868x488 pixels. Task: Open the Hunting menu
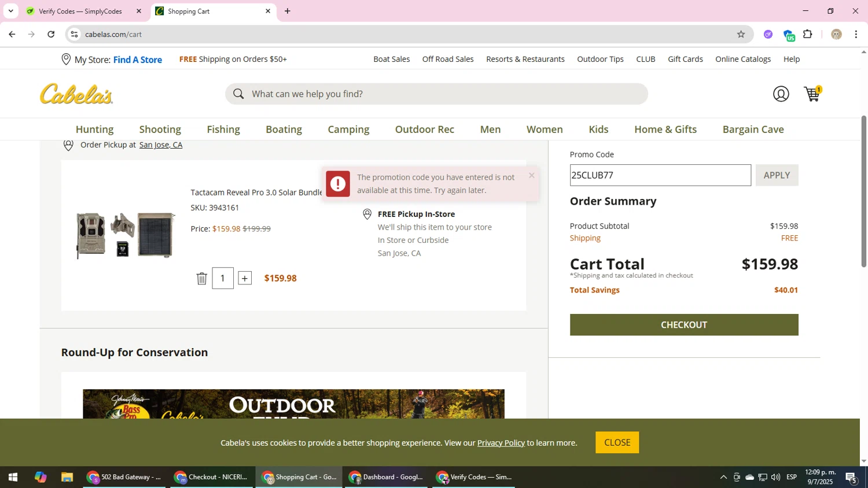[94, 130]
